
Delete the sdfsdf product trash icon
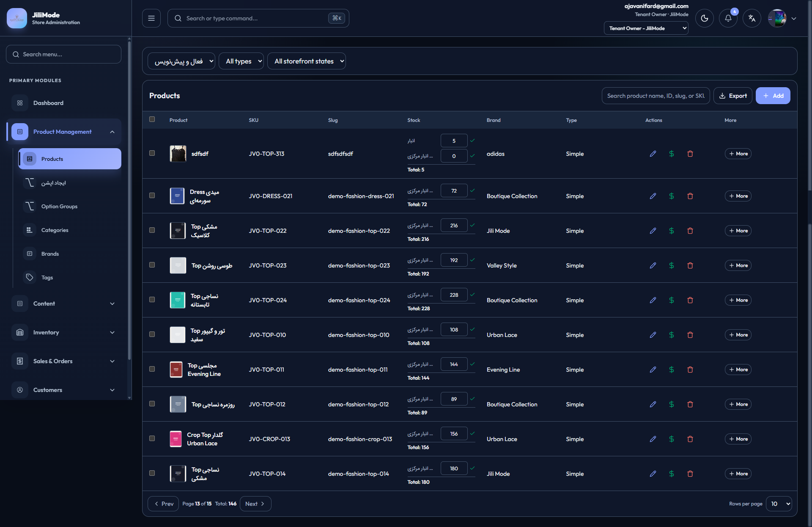click(690, 154)
